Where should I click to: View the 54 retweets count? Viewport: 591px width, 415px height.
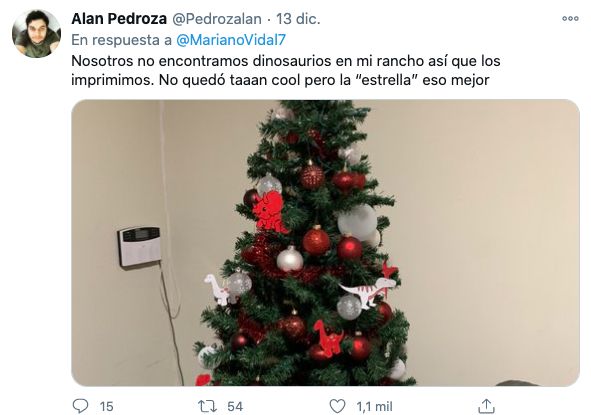coord(235,406)
